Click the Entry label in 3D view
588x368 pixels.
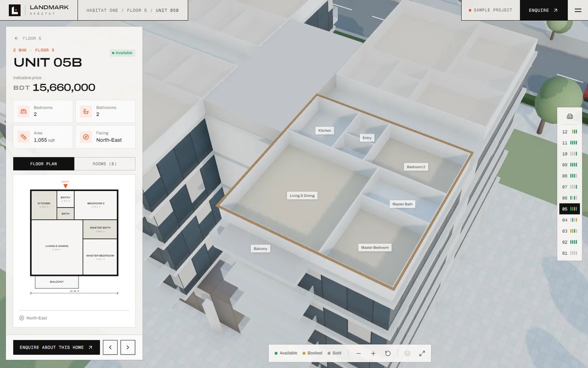point(367,138)
